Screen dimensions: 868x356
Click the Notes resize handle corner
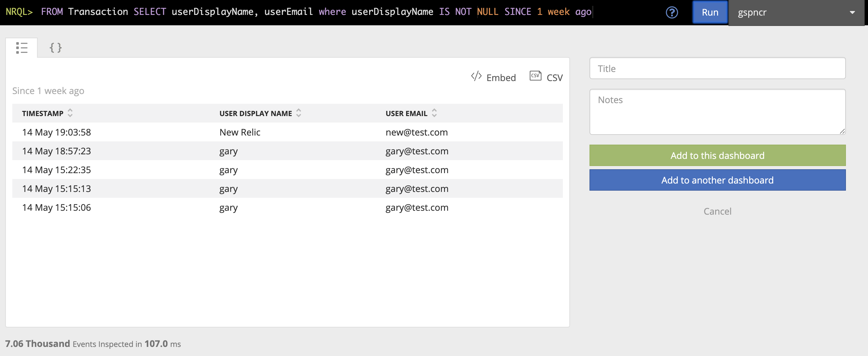coord(842,132)
